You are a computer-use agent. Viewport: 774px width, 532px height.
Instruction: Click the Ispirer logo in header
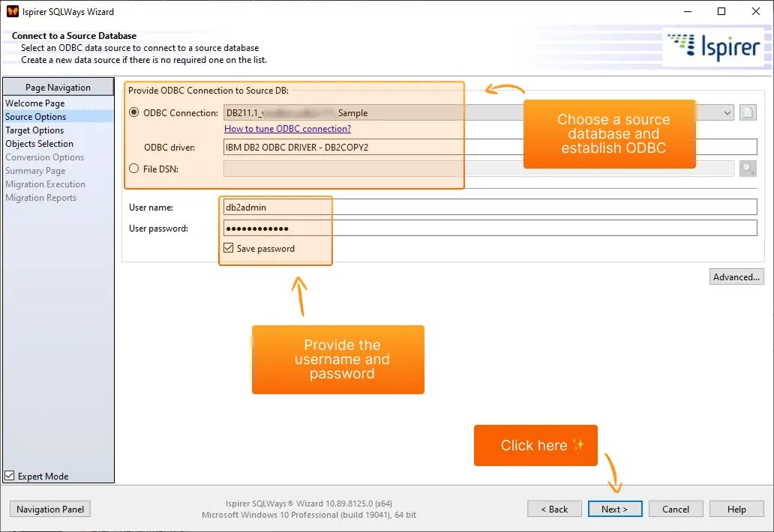(x=713, y=47)
